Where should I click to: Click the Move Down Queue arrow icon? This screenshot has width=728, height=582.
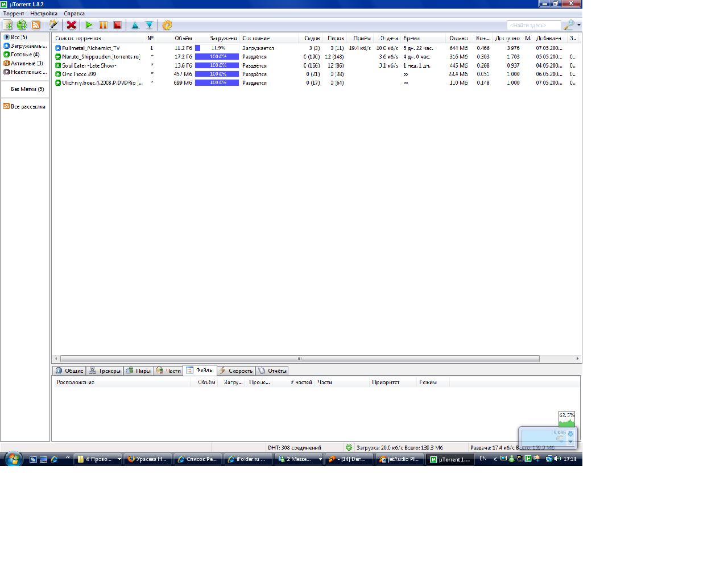tap(149, 25)
